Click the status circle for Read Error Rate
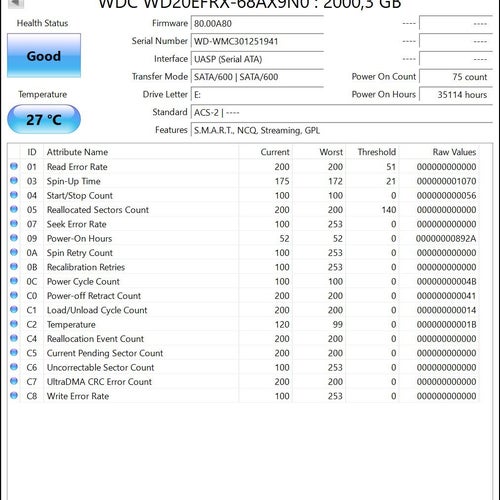Viewport: 500px width, 500px height. tap(14, 166)
